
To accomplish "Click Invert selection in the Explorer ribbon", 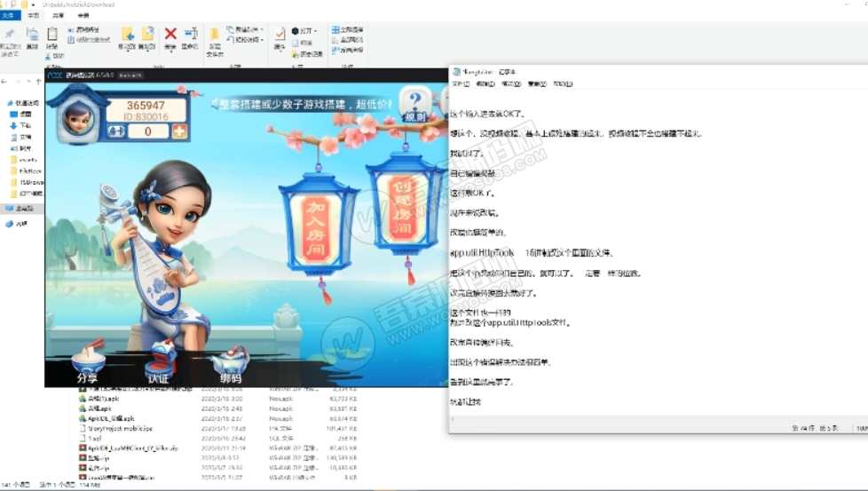I will pos(348,50).
